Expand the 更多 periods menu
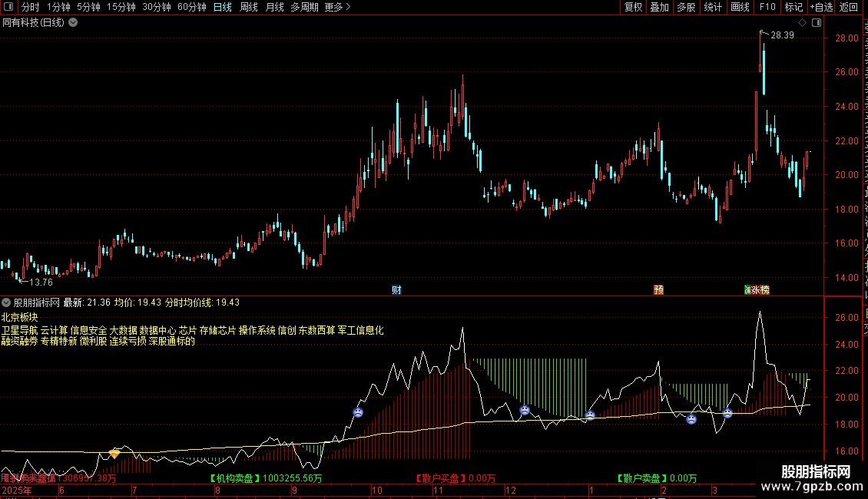Image resolution: width=868 pixels, height=499 pixels. point(338,7)
